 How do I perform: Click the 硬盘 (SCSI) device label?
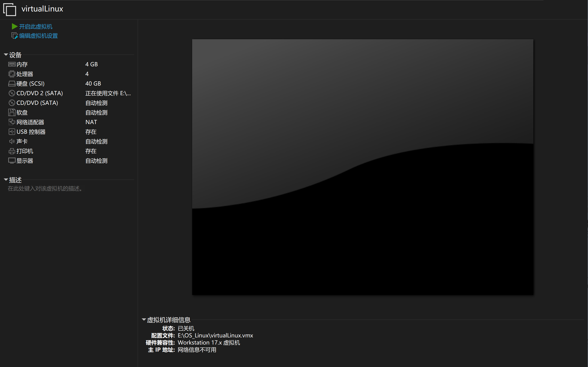[31, 83]
